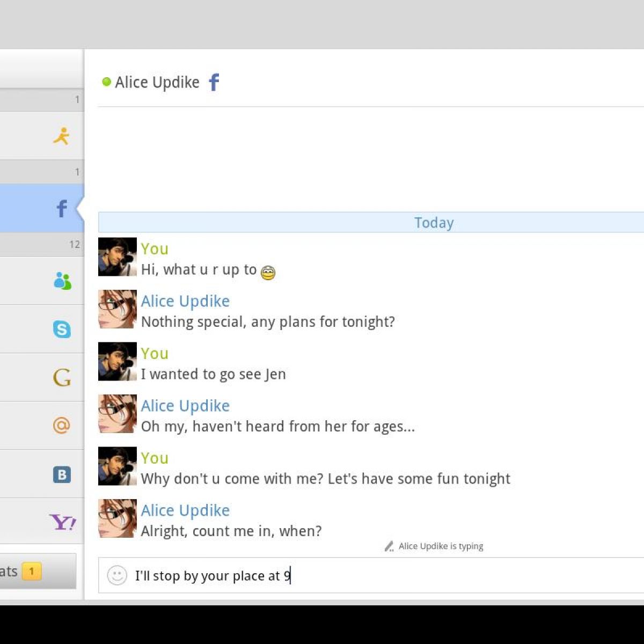Click Alice Updike sender name above 'Alright, count me in'
The image size is (644, 644).
(x=185, y=510)
